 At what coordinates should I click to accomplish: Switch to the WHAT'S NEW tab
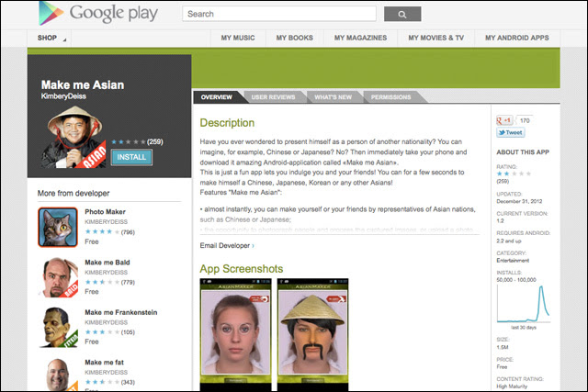(333, 97)
